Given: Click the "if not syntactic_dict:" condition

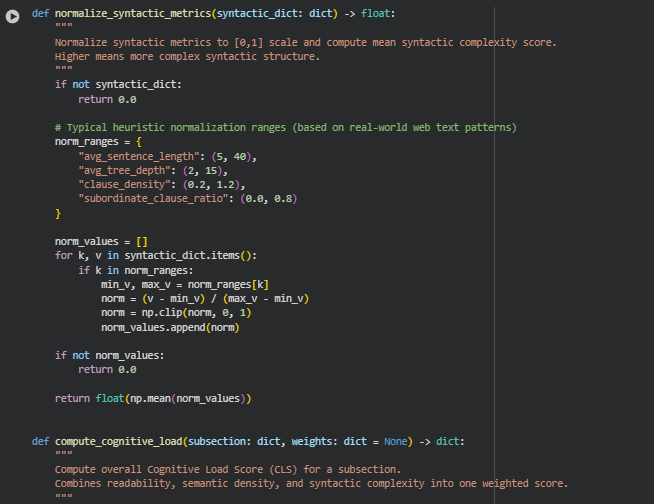Looking at the screenshot, I should point(118,85).
